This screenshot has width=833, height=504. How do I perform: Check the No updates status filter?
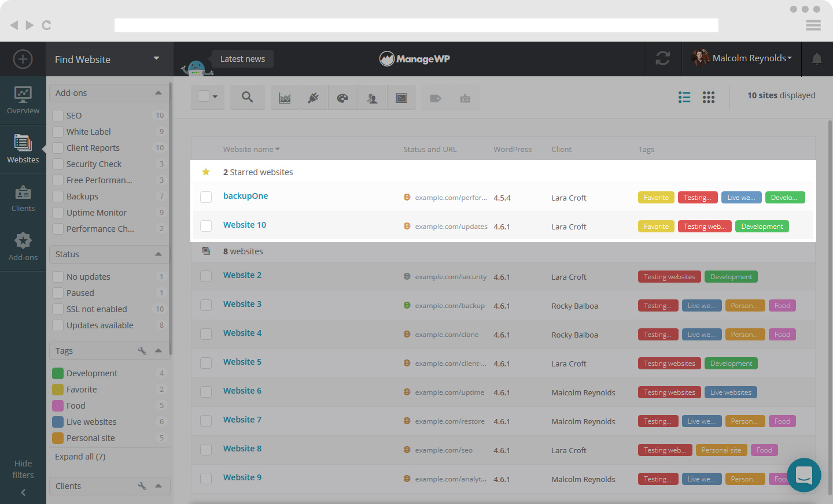coord(58,277)
